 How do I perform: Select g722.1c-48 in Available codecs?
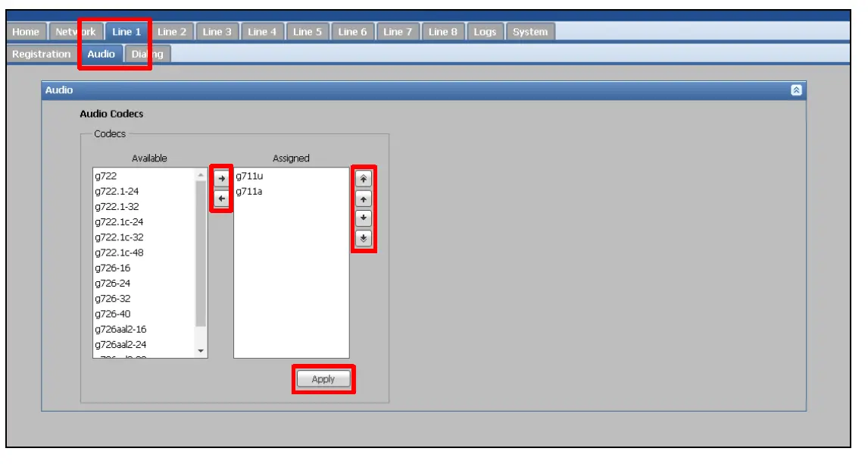pyautogui.click(x=145, y=252)
